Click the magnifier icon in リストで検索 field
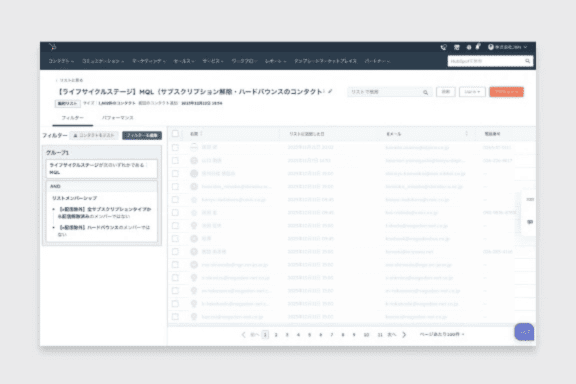576x384 pixels. [x=425, y=92]
